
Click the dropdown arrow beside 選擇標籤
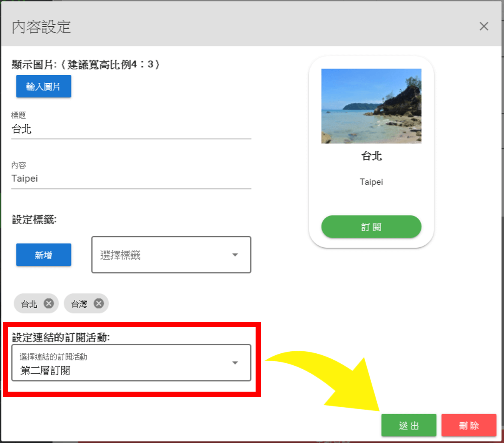[235, 255]
